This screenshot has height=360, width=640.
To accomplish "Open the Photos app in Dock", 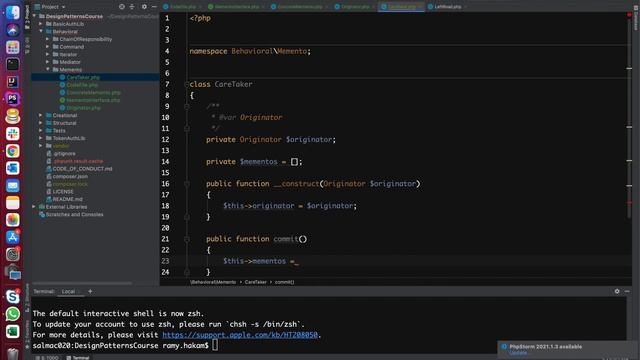I will (x=13, y=220).
